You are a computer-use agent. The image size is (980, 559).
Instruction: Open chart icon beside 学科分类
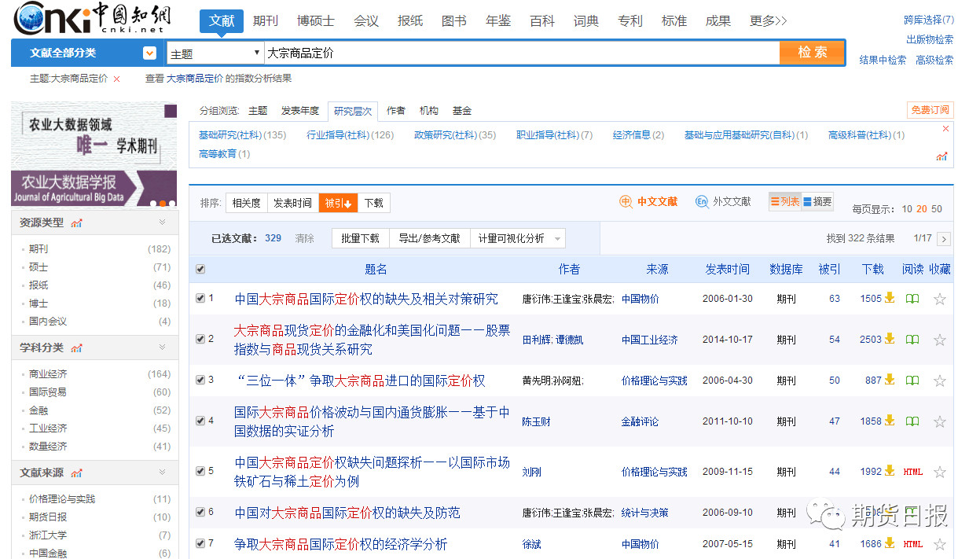76,348
